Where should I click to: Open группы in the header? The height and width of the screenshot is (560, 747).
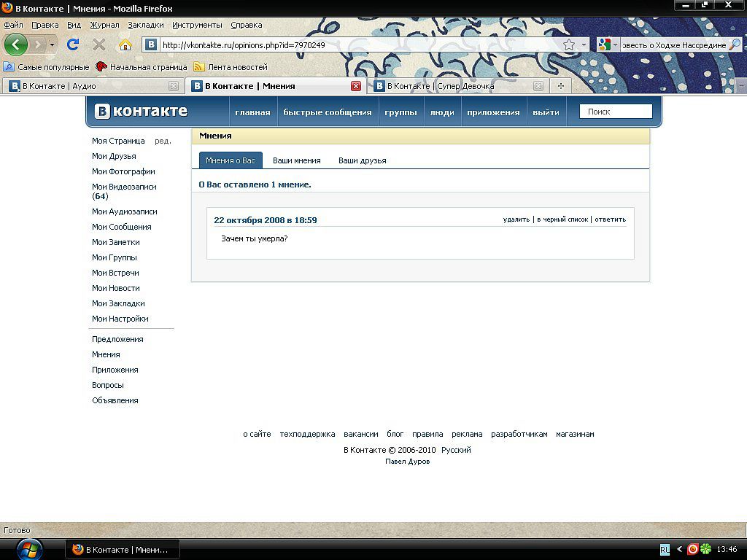(x=400, y=112)
